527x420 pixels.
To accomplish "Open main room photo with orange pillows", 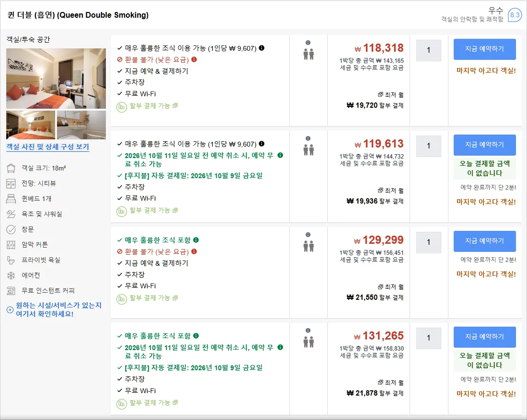I will click(56, 79).
